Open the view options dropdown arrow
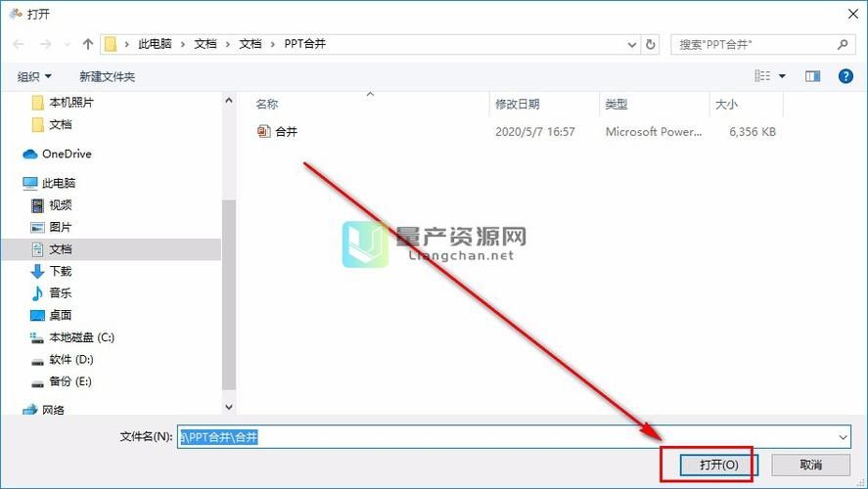Image resolution: width=868 pixels, height=489 pixels. [x=782, y=76]
